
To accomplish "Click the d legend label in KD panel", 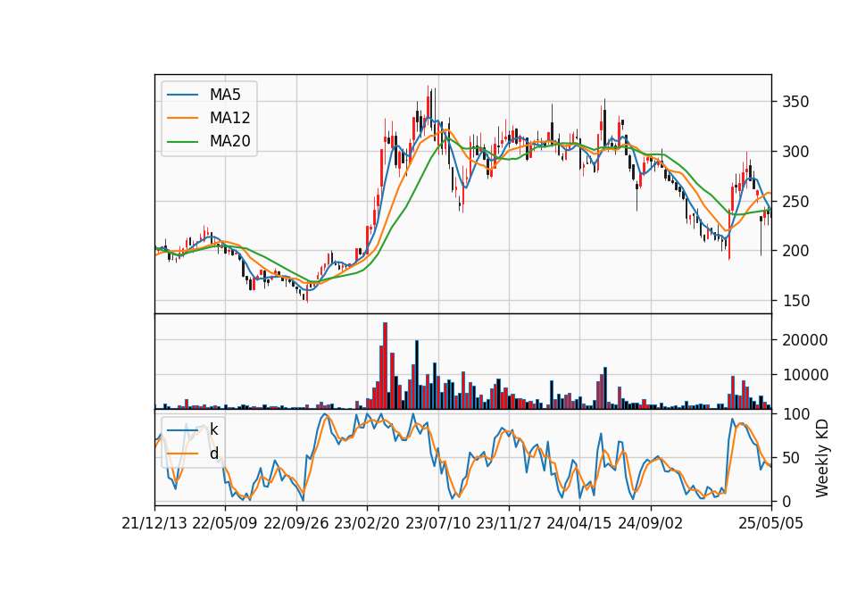I will (213, 454).
